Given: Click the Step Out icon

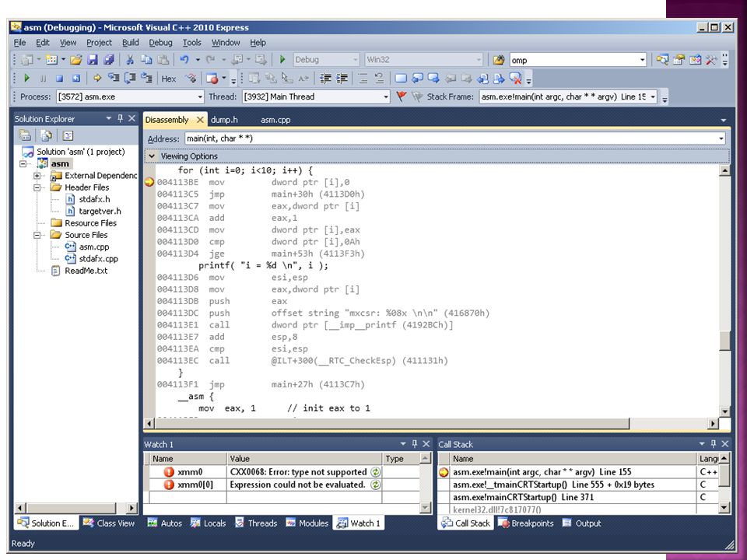Looking at the screenshot, I should [147, 78].
